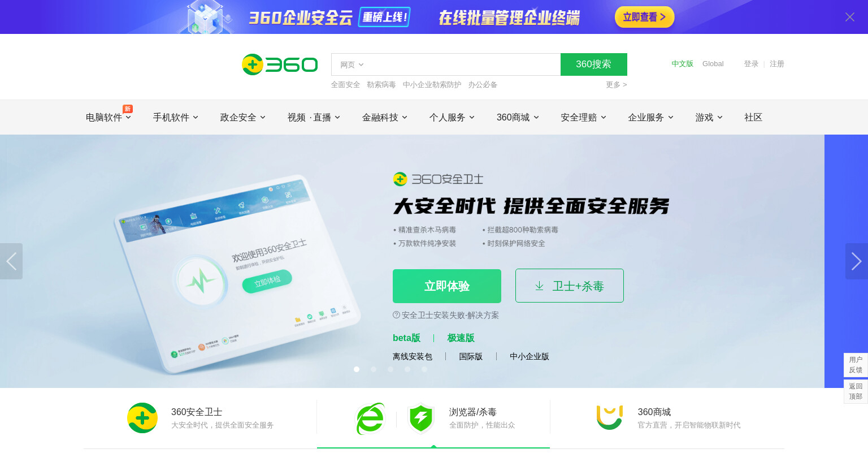Screen dimensions: 868x466
Task: Click the 立即体验 button
Action: tap(447, 286)
